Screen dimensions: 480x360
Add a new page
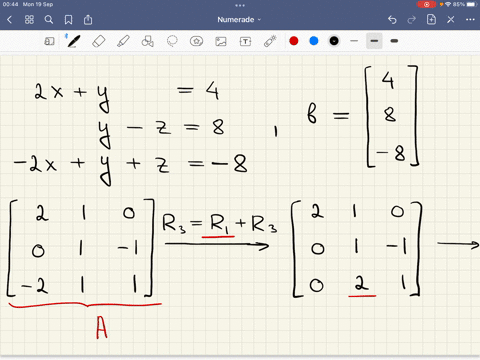(431, 20)
